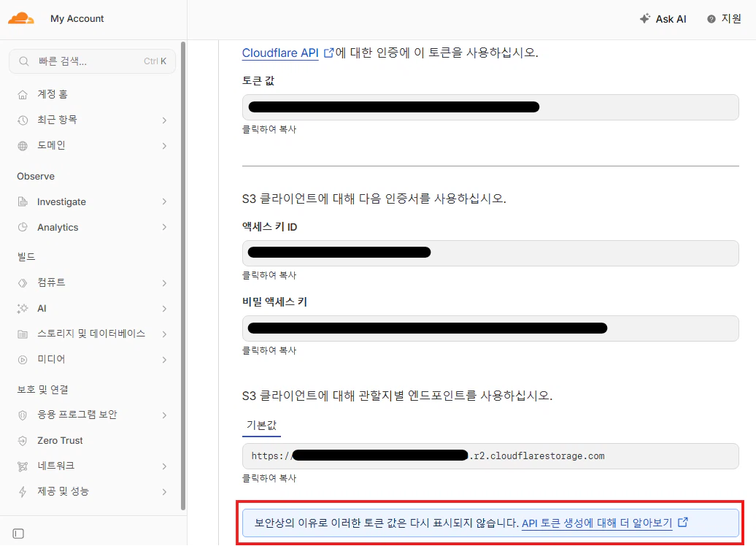The image size is (756, 546).
Task: Expand the 미디어 chevron
Action: [x=164, y=360]
